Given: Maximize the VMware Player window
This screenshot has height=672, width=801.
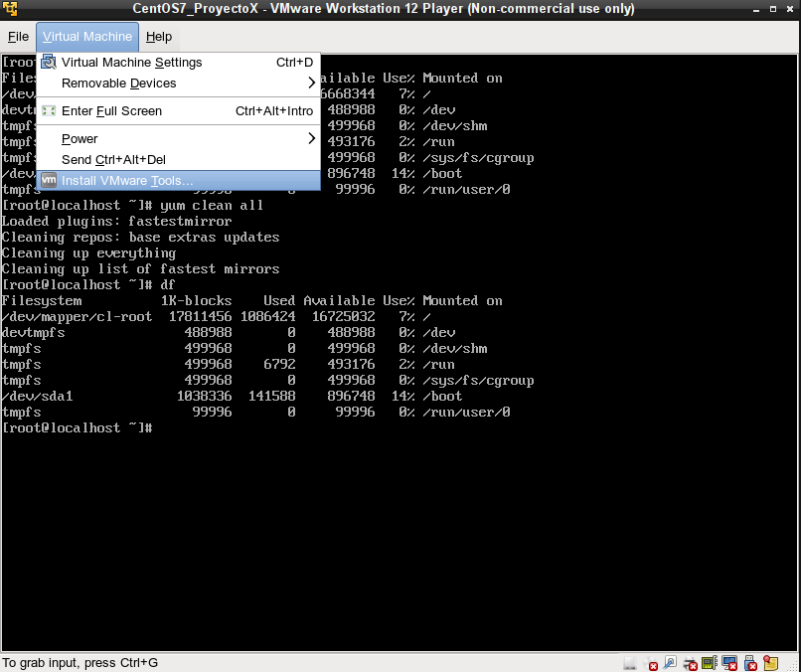Looking at the screenshot, I should click(x=773, y=9).
